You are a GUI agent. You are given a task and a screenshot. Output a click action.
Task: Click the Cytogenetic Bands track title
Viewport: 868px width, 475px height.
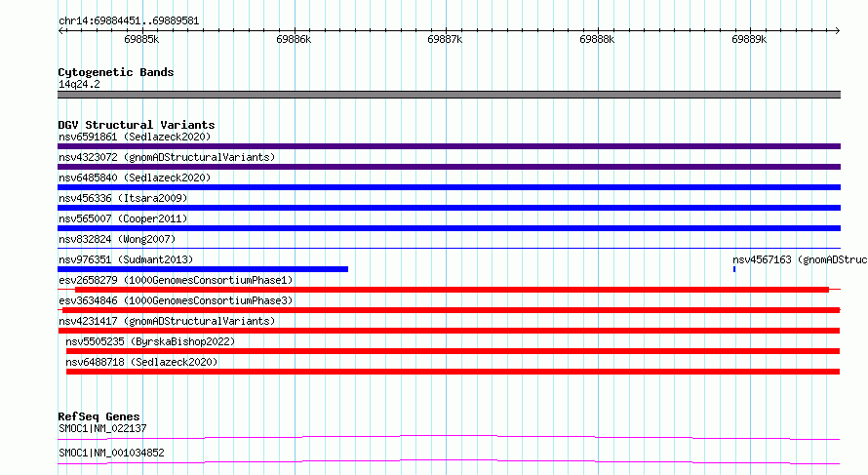[x=116, y=72]
